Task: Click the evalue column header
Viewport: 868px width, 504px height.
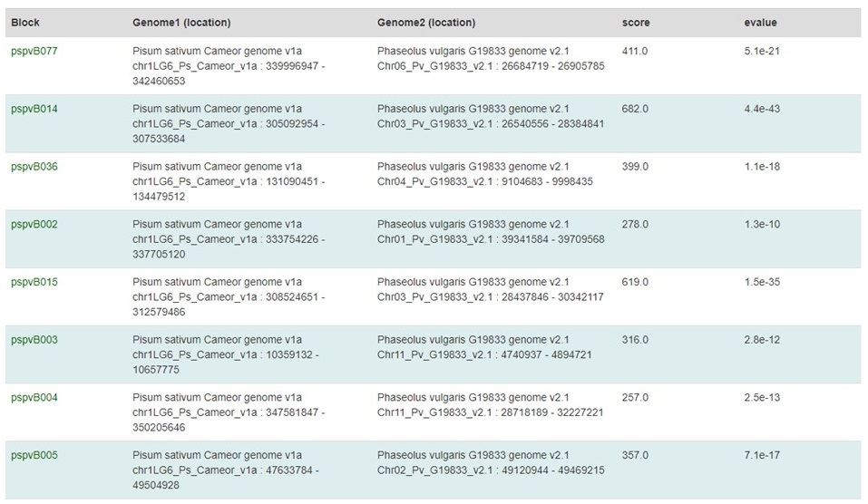Action: coord(761,23)
